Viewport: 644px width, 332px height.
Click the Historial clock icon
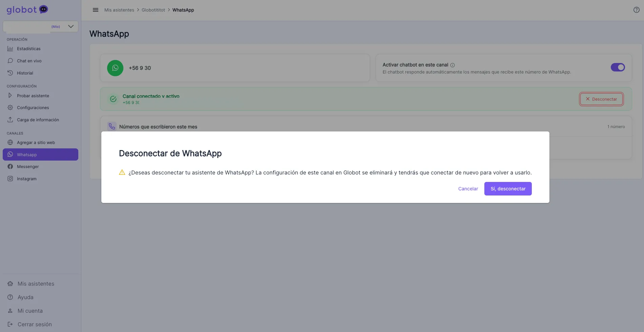pos(10,73)
